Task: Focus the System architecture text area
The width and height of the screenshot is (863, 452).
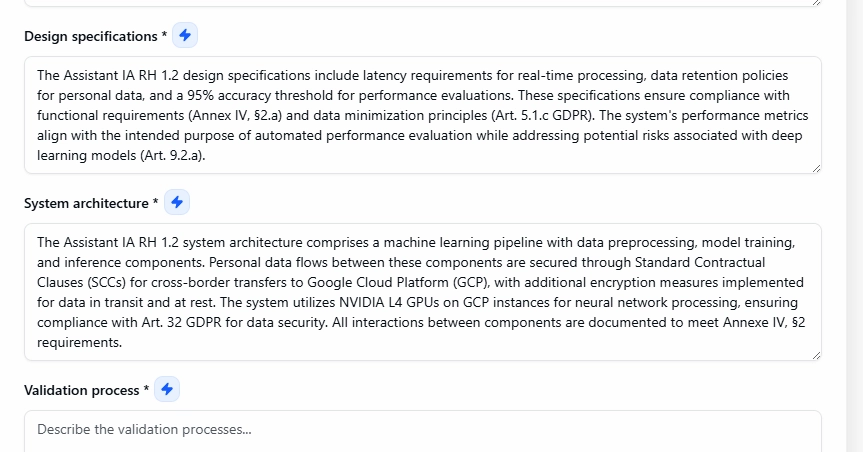Action: 422,292
